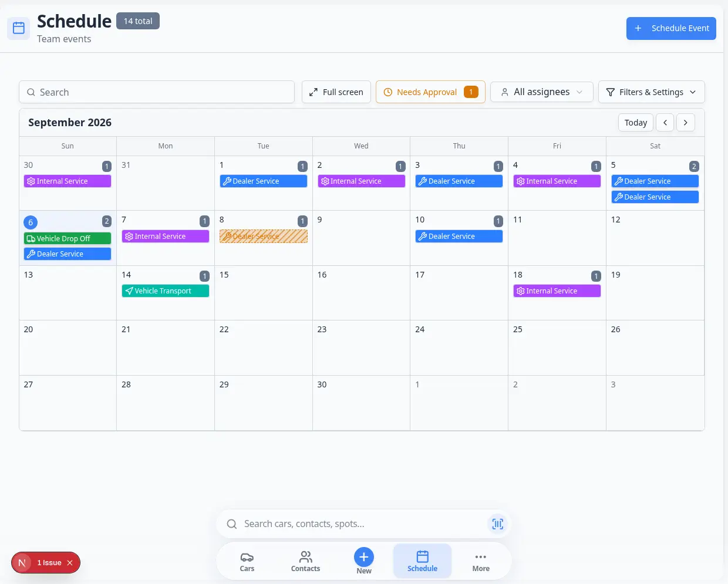Click the Schedule Event button
Screen dimensions: 728x584
click(671, 28)
